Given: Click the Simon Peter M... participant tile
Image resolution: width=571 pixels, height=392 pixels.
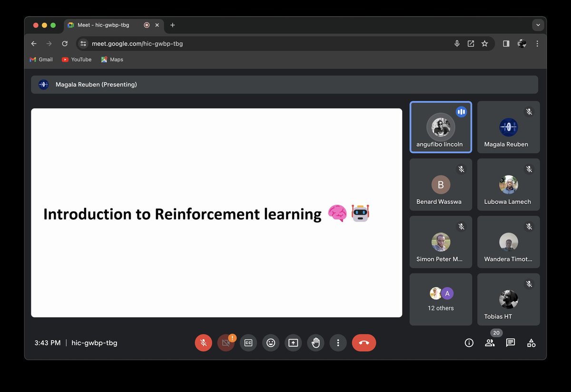Looking at the screenshot, I should pyautogui.click(x=441, y=242).
